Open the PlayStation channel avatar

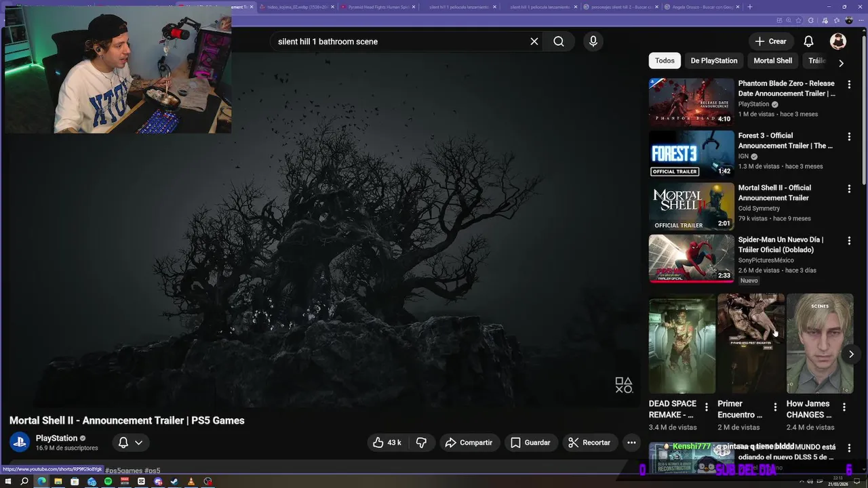coord(20,443)
